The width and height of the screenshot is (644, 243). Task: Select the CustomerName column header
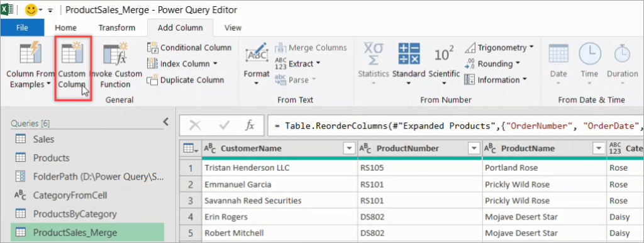279,149
